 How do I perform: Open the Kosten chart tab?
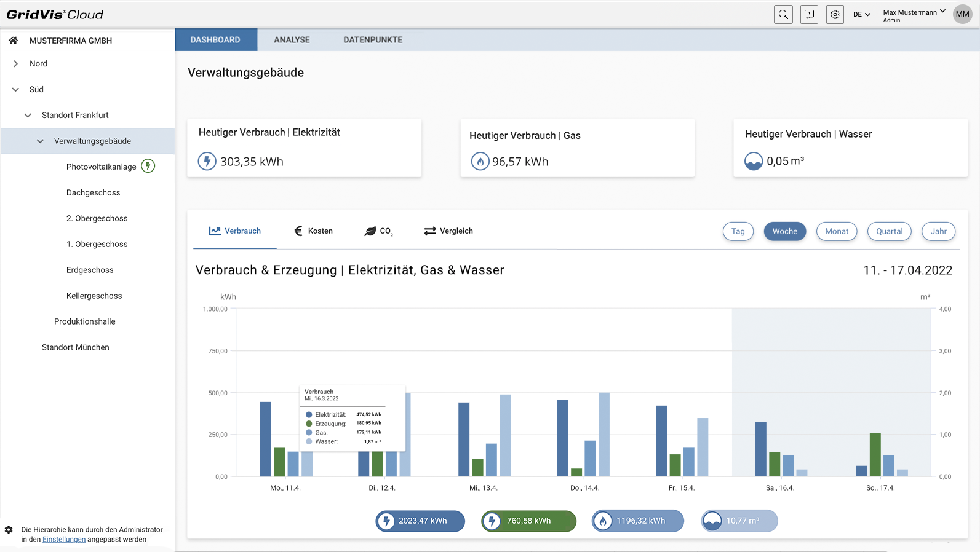point(314,231)
